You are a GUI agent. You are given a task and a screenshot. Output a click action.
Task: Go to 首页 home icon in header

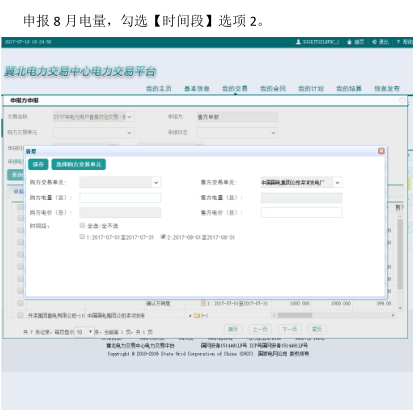[349, 42]
